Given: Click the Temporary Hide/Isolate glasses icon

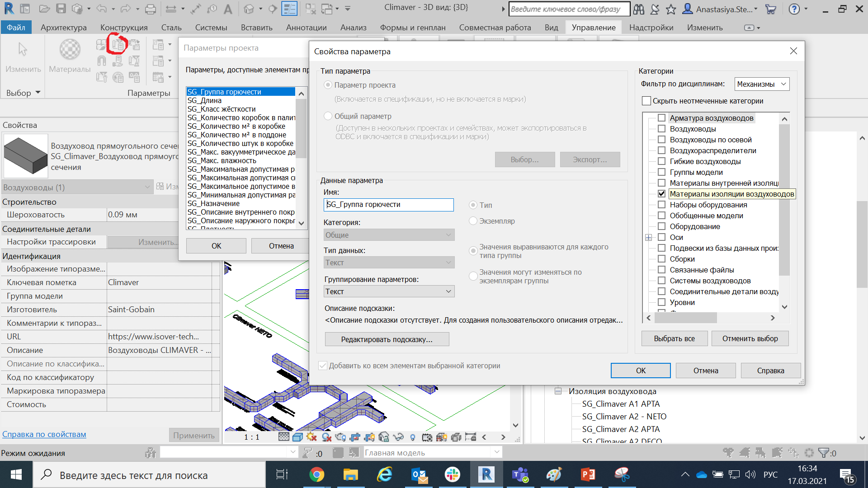Looking at the screenshot, I should [x=398, y=437].
